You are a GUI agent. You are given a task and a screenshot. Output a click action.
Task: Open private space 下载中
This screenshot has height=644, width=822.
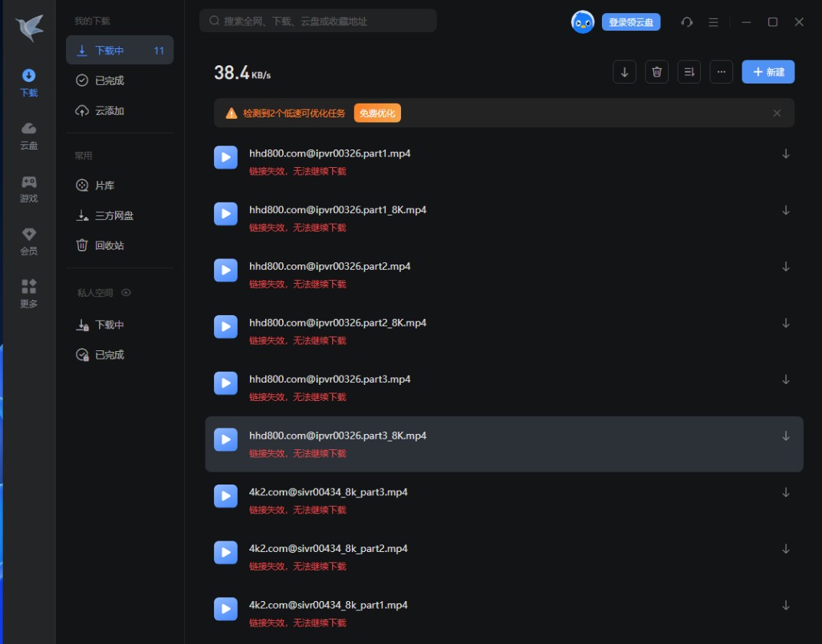pyautogui.click(x=120, y=325)
